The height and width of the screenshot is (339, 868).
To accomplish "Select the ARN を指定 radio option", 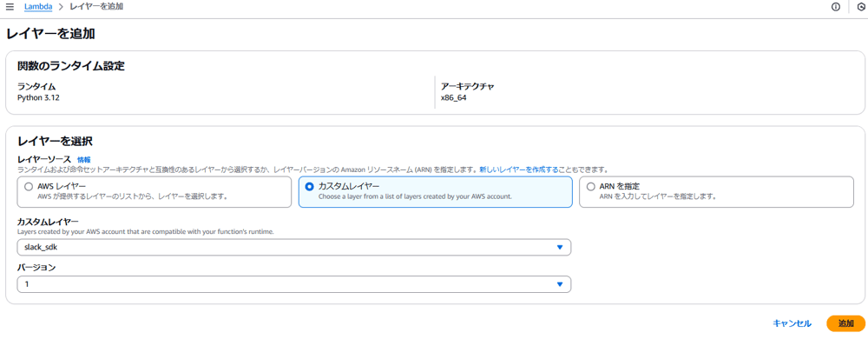I will click(x=590, y=187).
